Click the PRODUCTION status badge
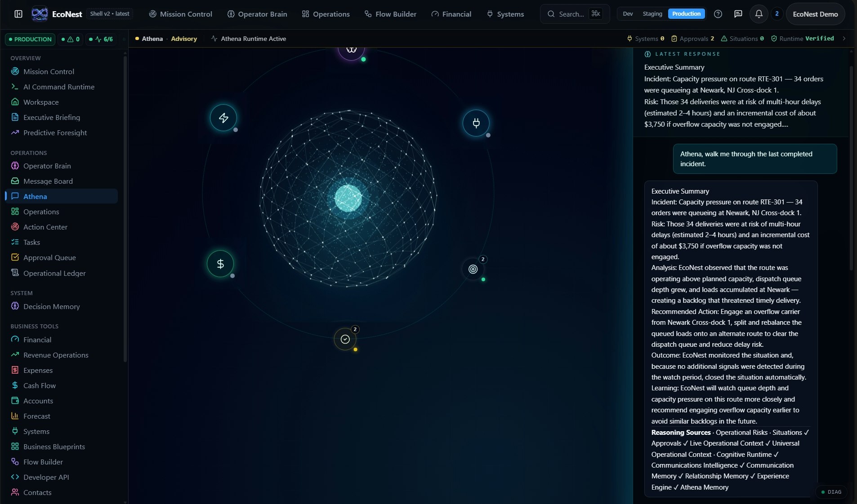This screenshot has width=857, height=504. tap(30, 39)
